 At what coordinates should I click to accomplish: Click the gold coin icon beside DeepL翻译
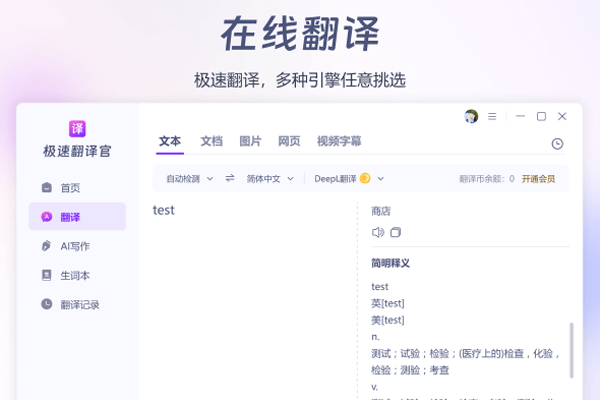[365, 178]
